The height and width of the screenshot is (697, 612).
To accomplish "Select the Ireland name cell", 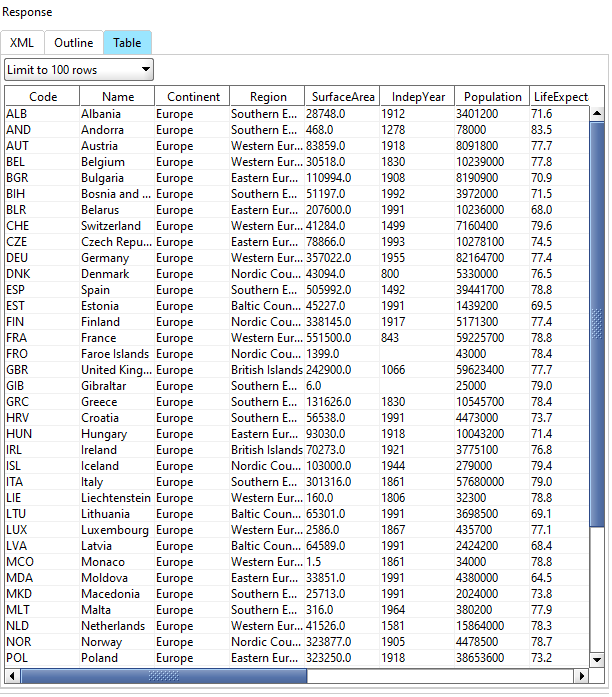I will pos(117,450).
